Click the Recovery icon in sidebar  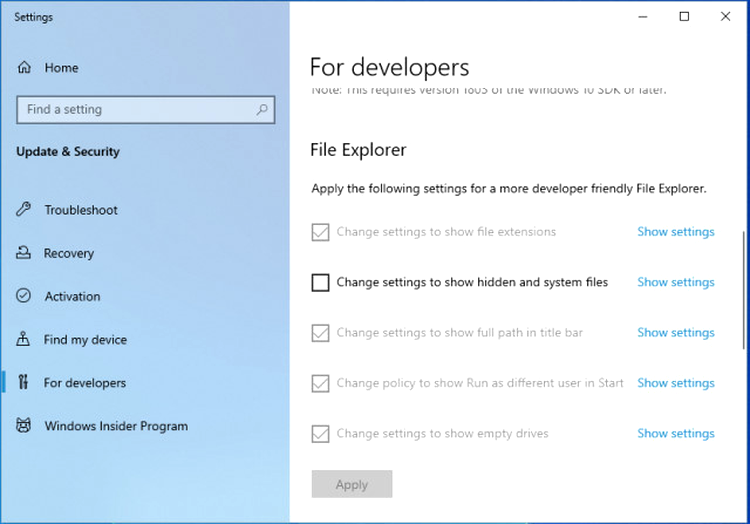[x=23, y=252]
